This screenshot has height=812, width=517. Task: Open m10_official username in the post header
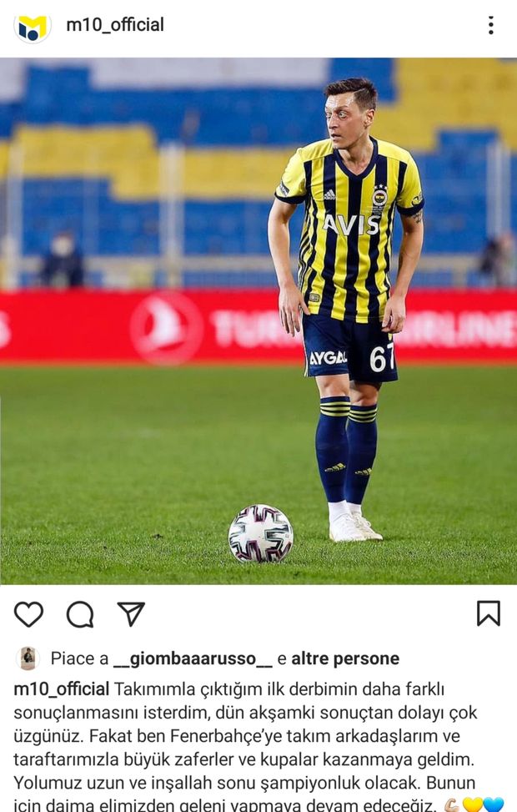(115, 24)
